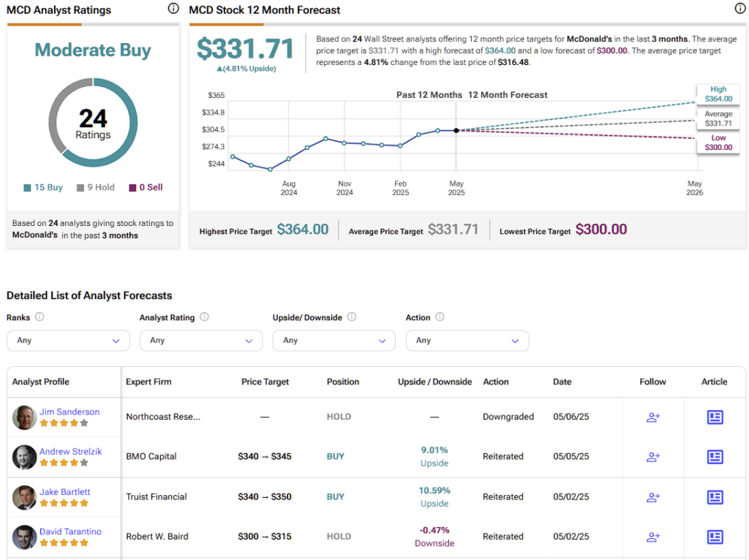This screenshot has height=560, width=749.
Task: Click the May 2025 black data point
Action: tap(456, 130)
